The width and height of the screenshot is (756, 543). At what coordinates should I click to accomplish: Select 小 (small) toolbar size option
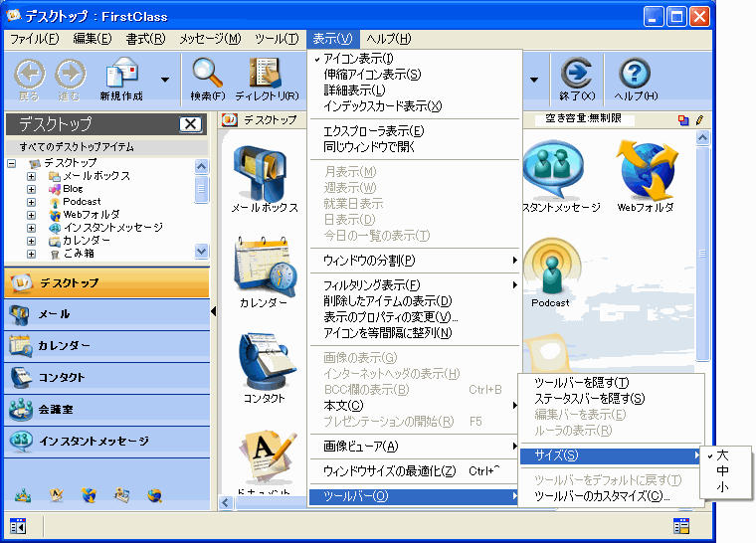[x=722, y=487]
